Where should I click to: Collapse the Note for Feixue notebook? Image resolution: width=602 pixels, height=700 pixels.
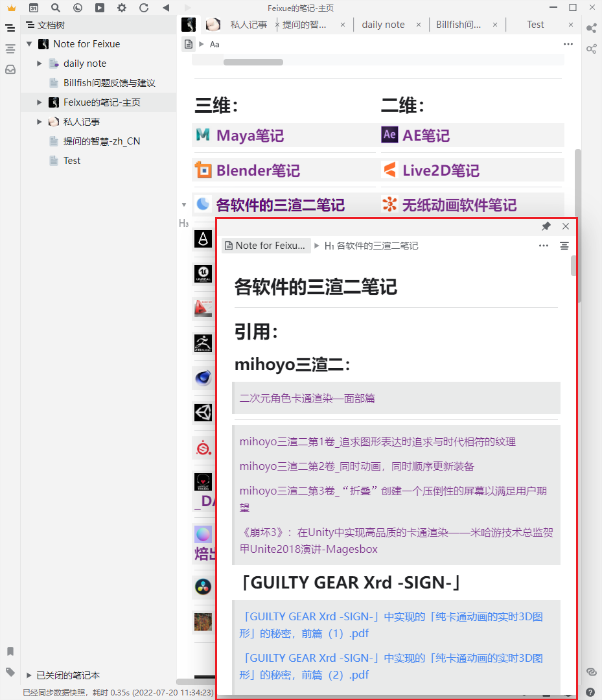(29, 43)
